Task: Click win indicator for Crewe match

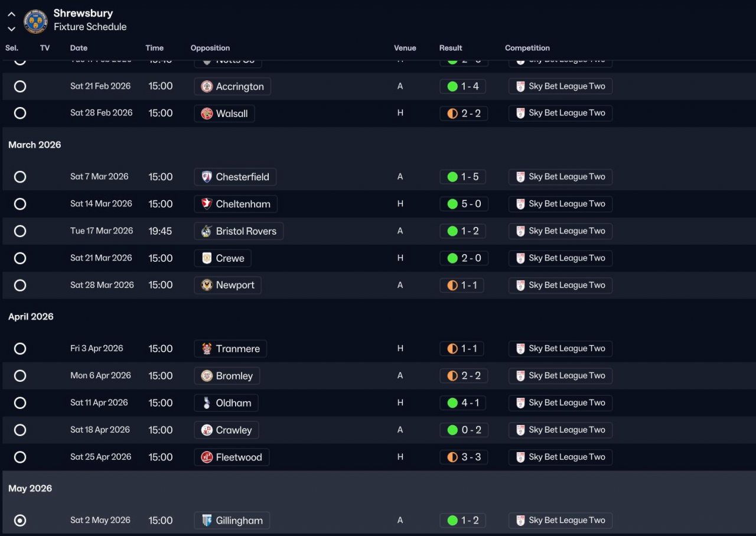Action: point(452,258)
